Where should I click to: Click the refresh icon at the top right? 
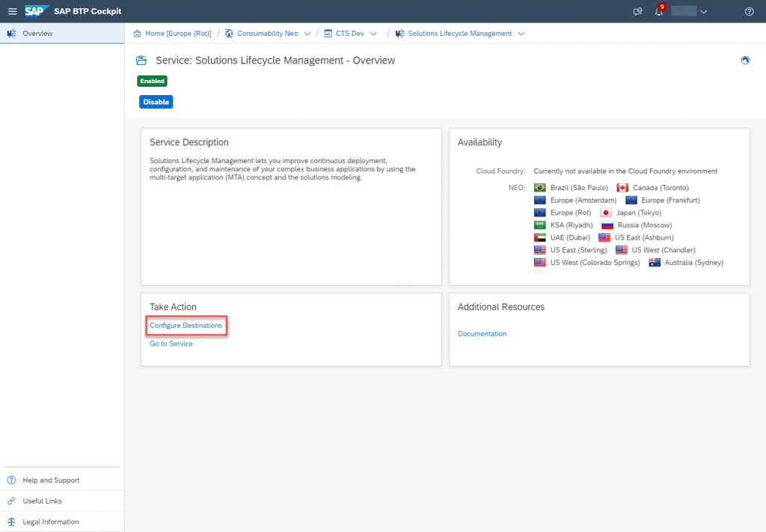(x=745, y=60)
